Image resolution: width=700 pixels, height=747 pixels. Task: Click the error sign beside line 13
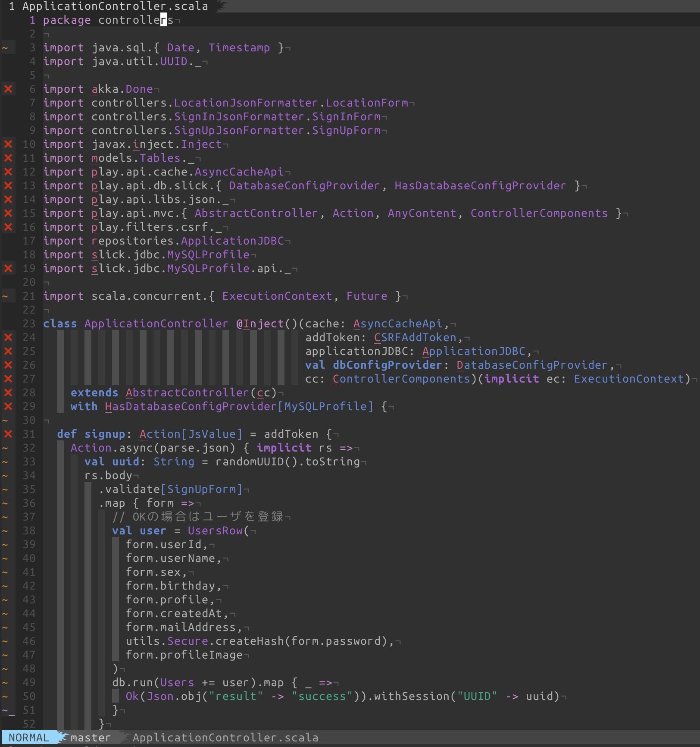pyautogui.click(x=8, y=186)
